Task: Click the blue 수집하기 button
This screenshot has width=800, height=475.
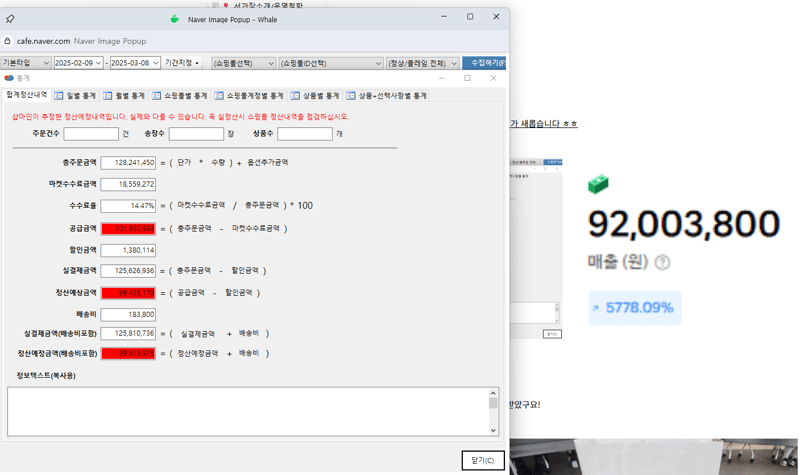Action: (x=484, y=63)
